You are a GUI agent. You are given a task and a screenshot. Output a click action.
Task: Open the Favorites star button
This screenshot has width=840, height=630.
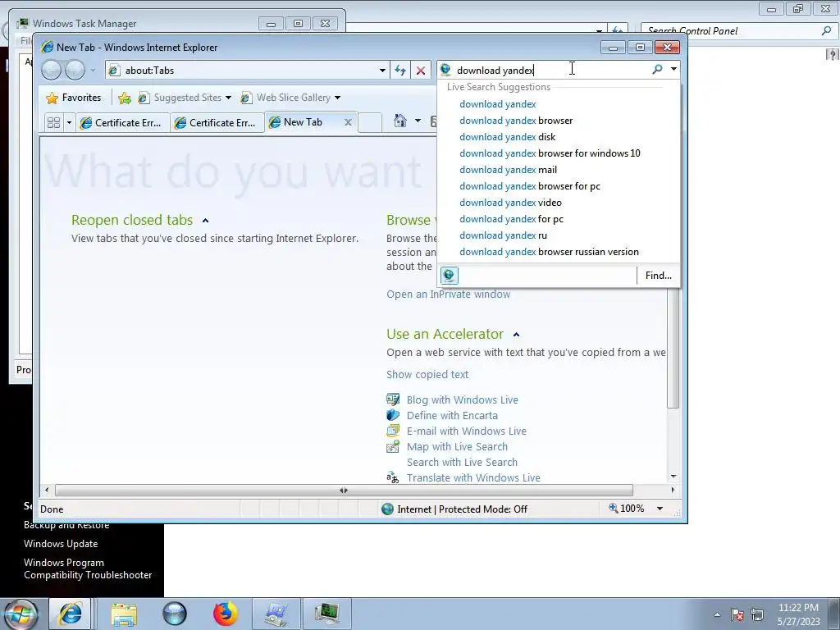tap(74, 98)
